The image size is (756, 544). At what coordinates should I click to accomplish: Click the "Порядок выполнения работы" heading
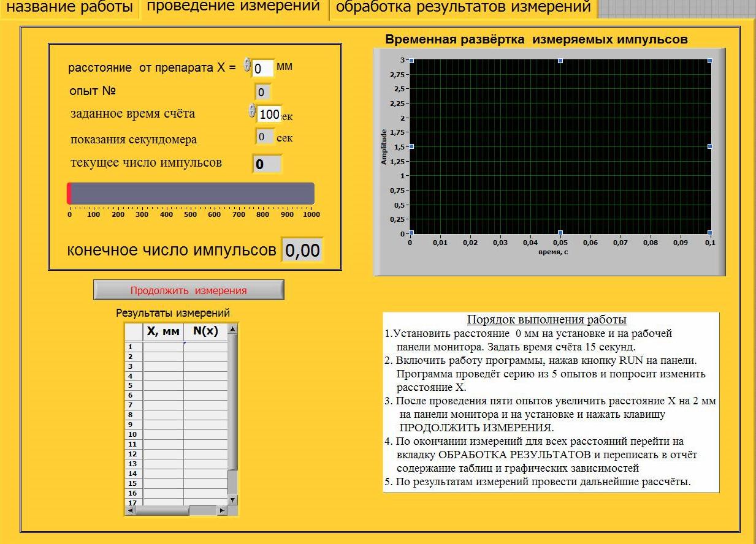[x=547, y=320]
